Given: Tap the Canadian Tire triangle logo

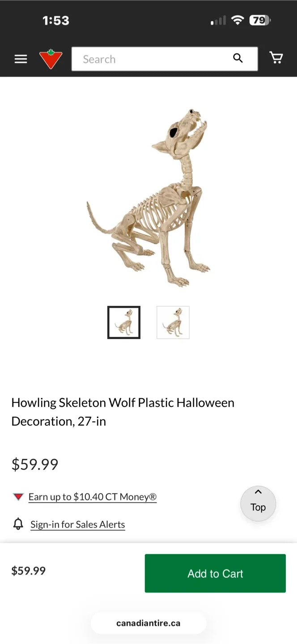Looking at the screenshot, I should pyautogui.click(x=51, y=59).
